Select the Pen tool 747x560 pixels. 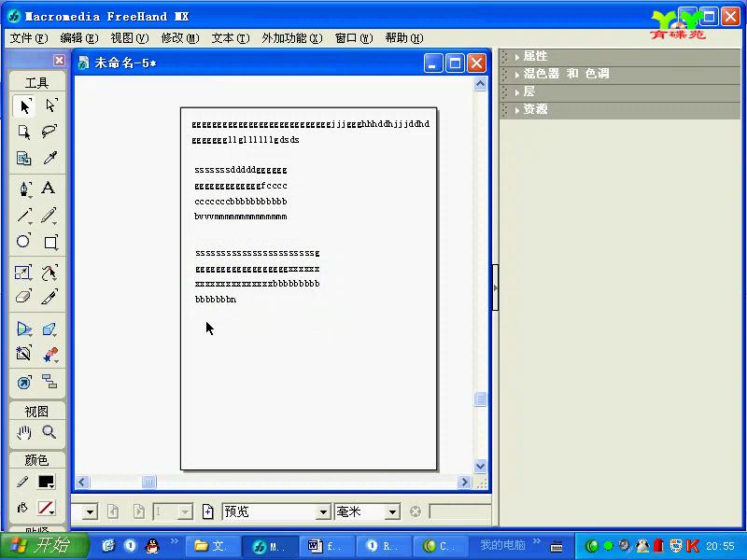coord(24,189)
